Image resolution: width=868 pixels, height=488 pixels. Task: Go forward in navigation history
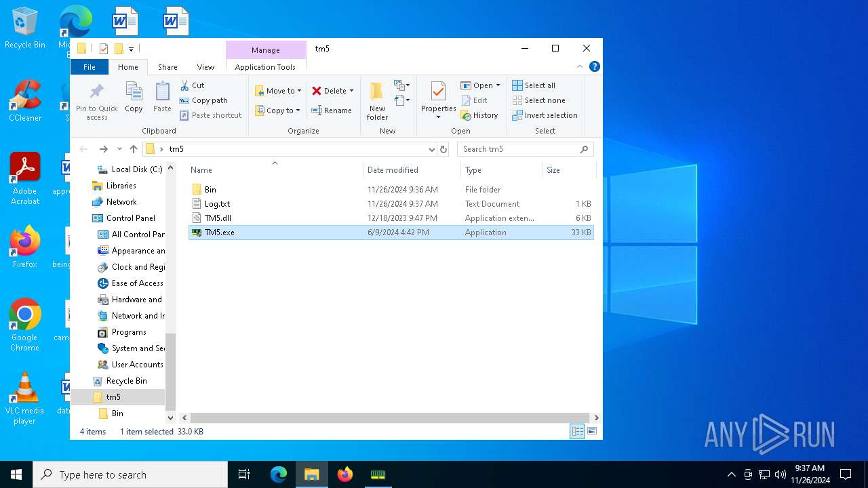pos(103,149)
